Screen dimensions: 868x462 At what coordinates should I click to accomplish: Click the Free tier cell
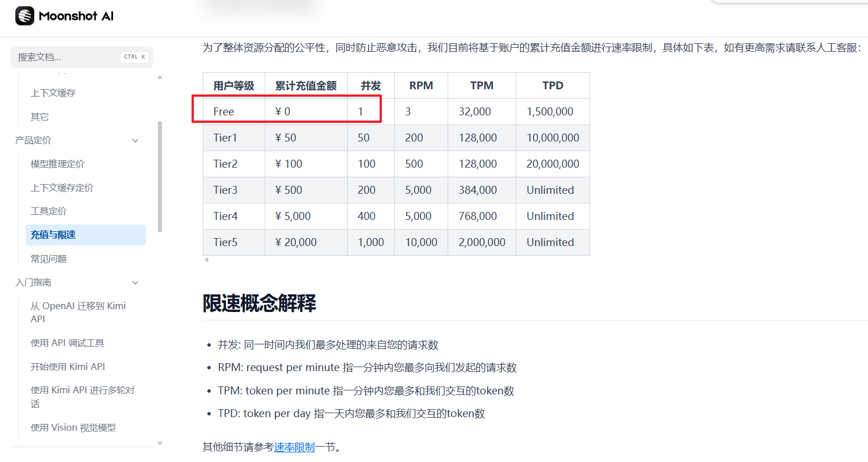[x=234, y=111]
